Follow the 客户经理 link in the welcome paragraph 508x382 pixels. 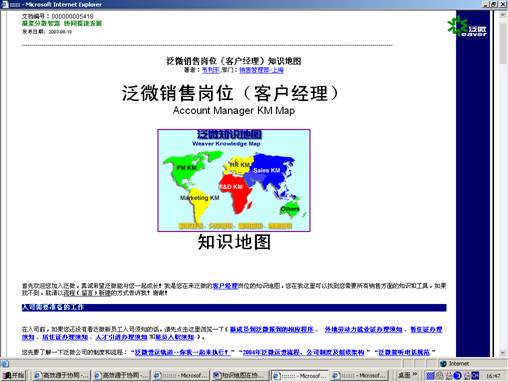point(225,286)
